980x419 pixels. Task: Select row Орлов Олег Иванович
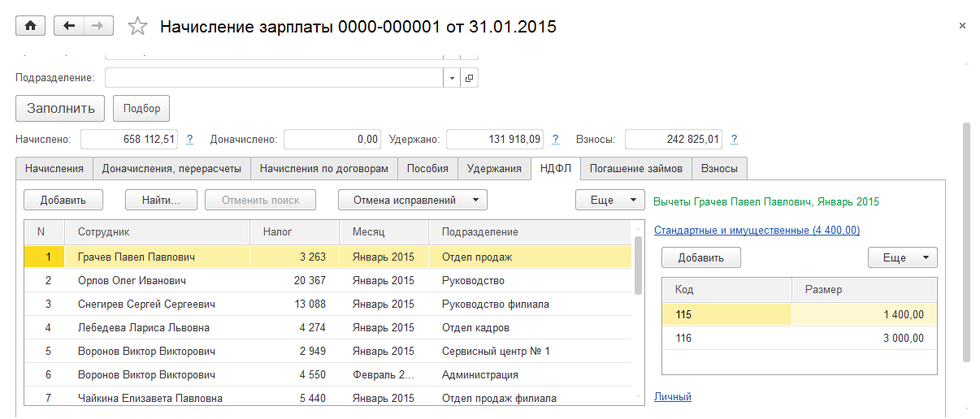coord(327,280)
